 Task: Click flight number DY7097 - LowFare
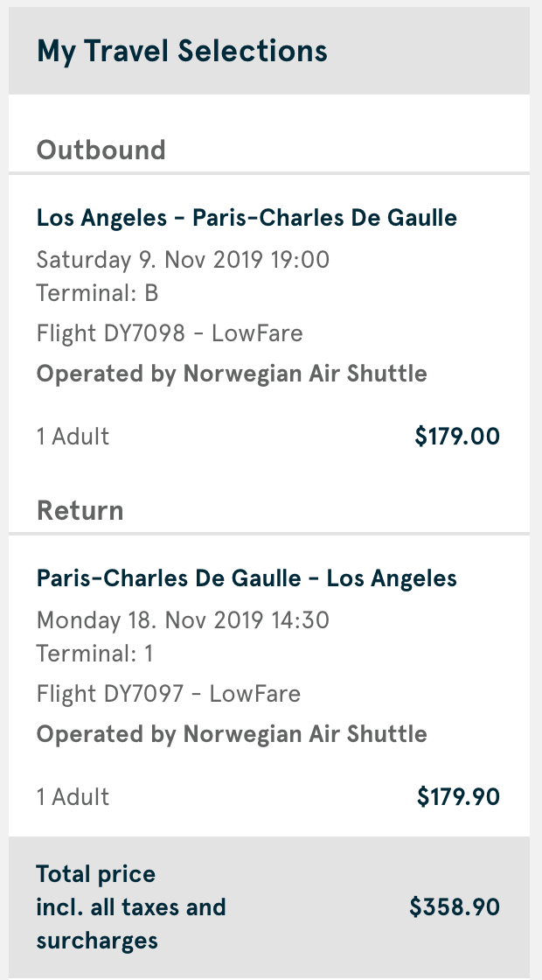168,694
